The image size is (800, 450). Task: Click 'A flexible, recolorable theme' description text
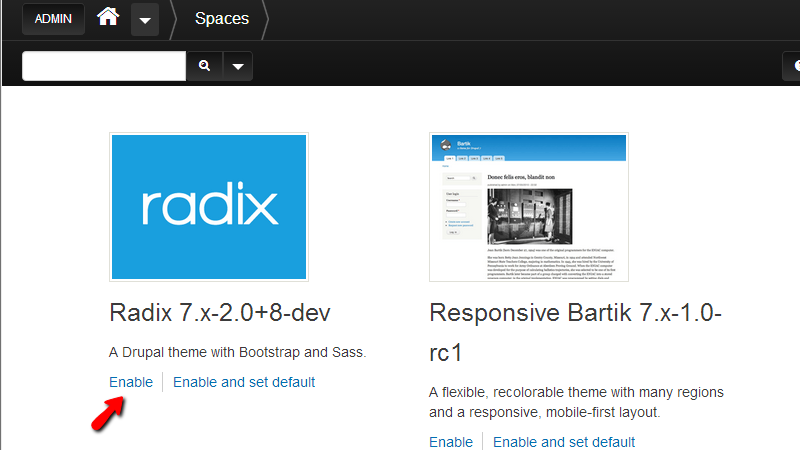coord(577,402)
